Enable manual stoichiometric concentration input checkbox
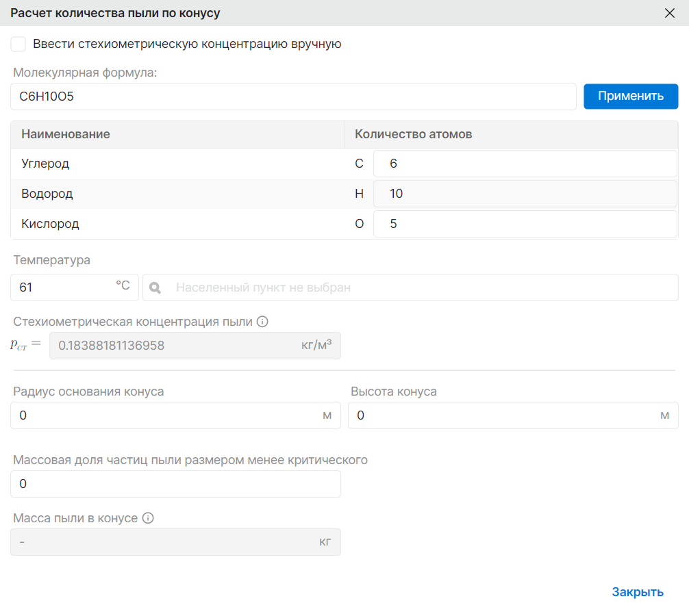This screenshot has width=689, height=616. point(18,44)
